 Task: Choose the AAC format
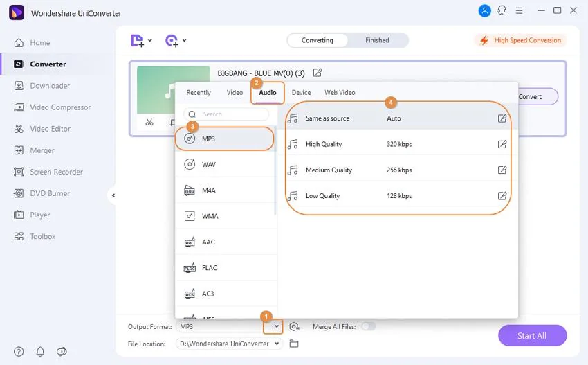coord(226,242)
